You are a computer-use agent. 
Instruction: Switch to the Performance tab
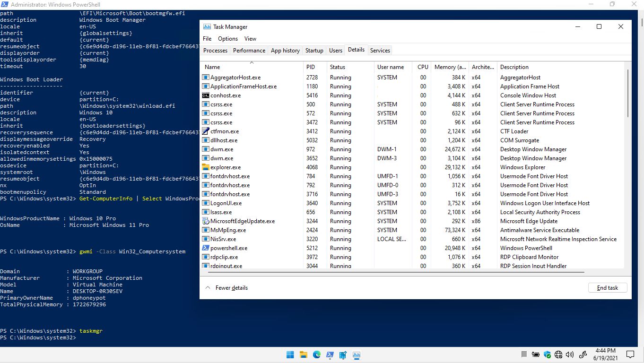click(249, 51)
